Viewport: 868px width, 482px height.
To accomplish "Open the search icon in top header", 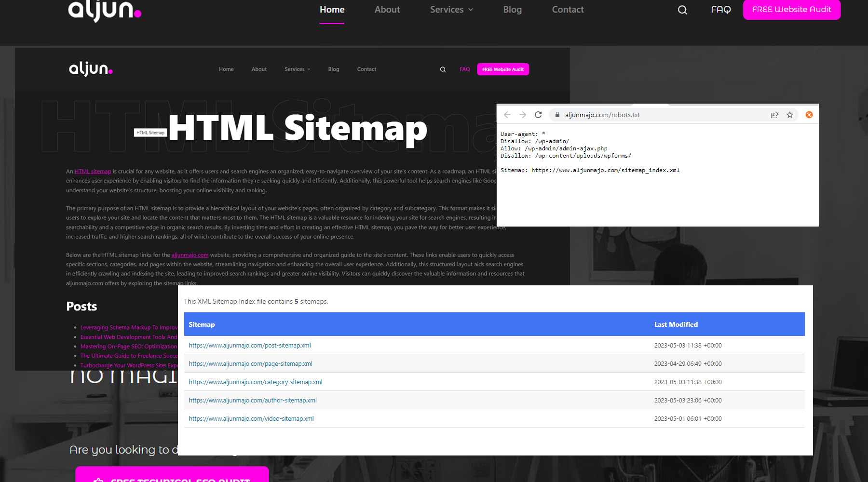I will [x=682, y=10].
